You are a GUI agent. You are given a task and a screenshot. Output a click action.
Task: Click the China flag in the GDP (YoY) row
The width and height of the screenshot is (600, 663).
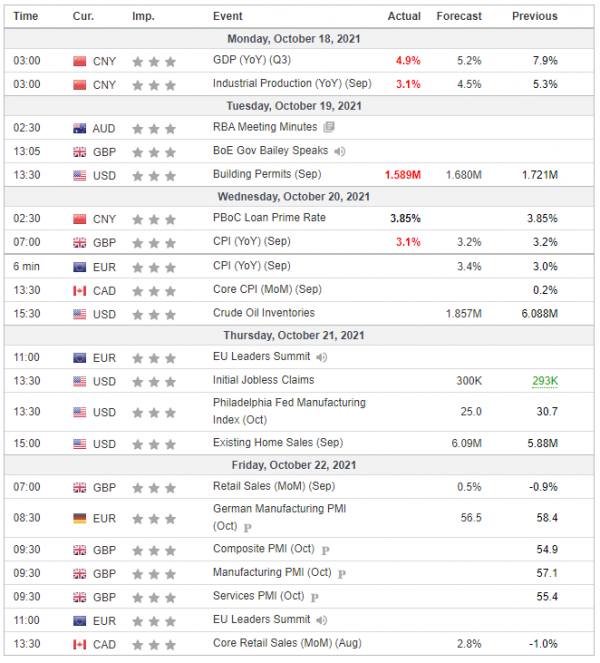(79, 61)
